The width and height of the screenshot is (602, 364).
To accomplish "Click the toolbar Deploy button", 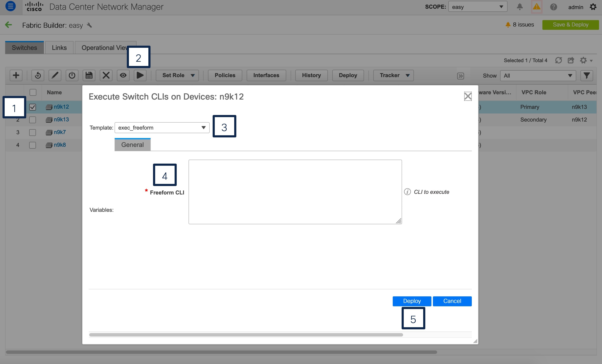I will (x=348, y=75).
